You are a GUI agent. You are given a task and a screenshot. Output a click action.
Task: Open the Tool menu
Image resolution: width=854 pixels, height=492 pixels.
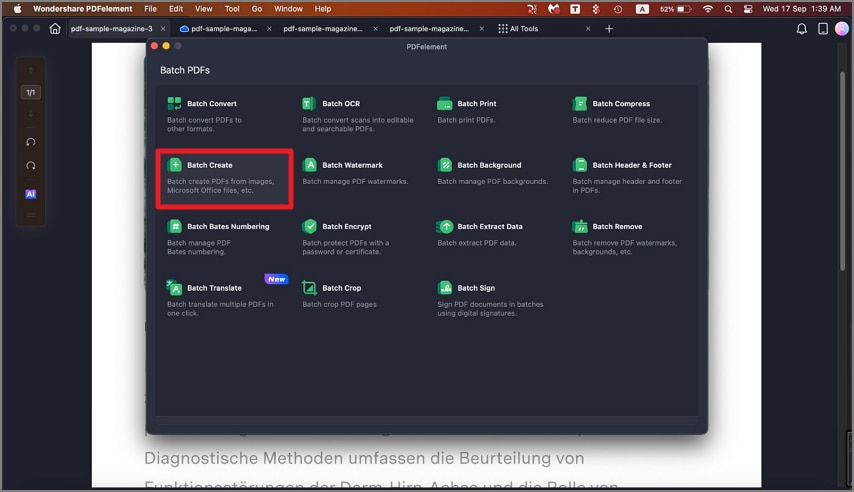click(232, 9)
